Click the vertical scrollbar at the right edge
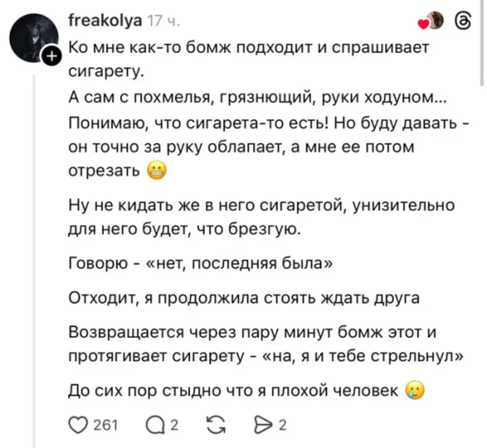This screenshot has width=487, height=448. (481, 38)
